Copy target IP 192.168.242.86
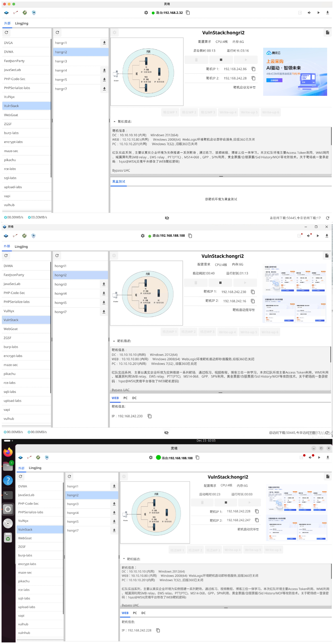Image resolution: width=334 pixels, height=644 pixels. 253,69
